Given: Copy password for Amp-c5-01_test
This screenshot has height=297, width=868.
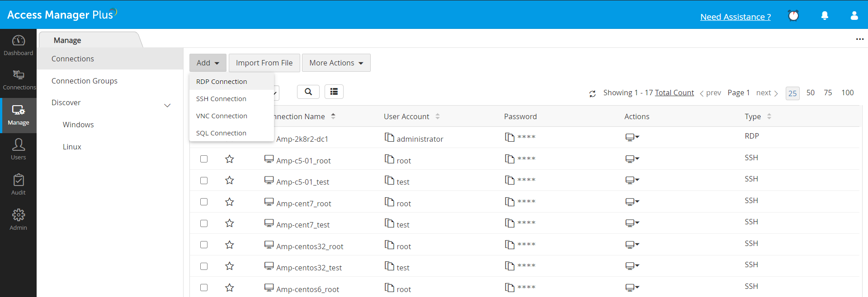Looking at the screenshot, I should pos(509,180).
